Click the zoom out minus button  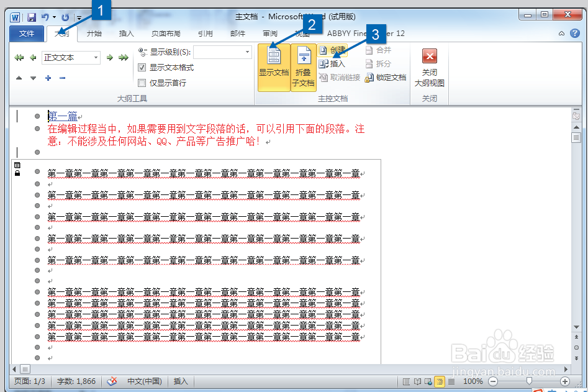click(493, 381)
